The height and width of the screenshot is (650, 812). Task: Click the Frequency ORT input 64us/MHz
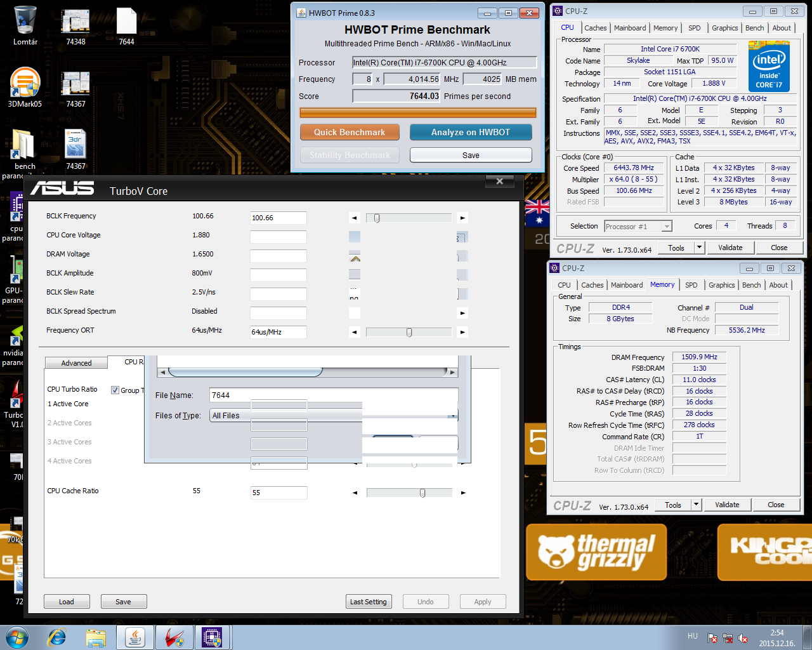pos(278,332)
